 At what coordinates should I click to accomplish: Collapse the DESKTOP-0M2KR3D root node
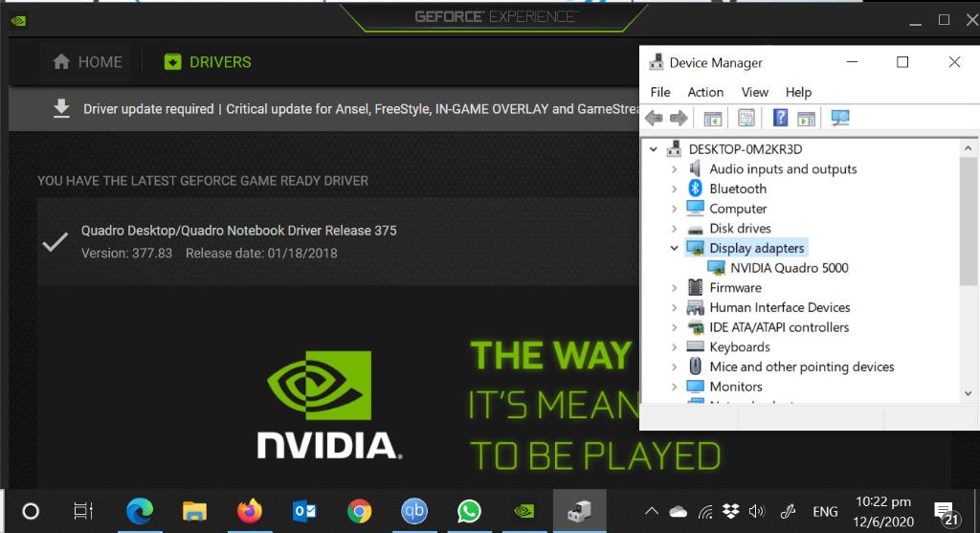653,149
